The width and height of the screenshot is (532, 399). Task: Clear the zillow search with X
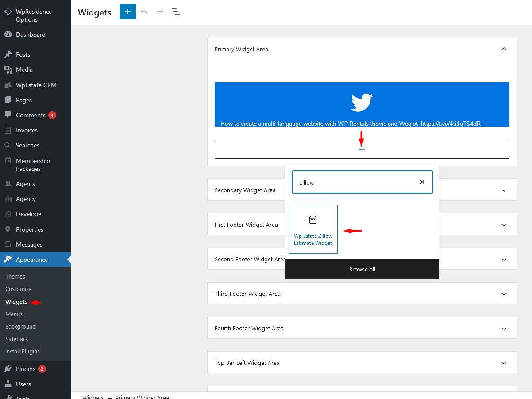coord(422,182)
